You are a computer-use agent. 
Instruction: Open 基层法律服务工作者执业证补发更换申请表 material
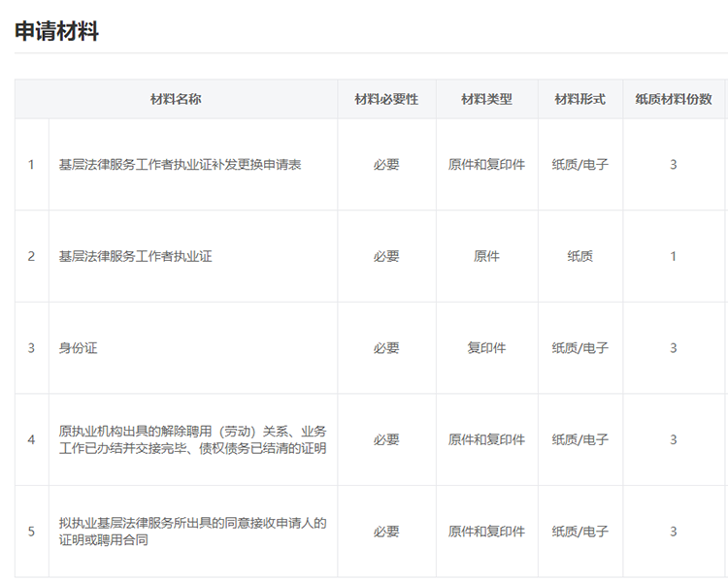coord(180,165)
